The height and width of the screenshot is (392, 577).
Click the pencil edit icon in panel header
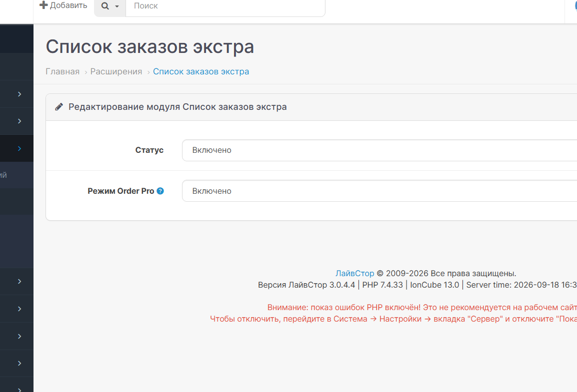pos(59,107)
